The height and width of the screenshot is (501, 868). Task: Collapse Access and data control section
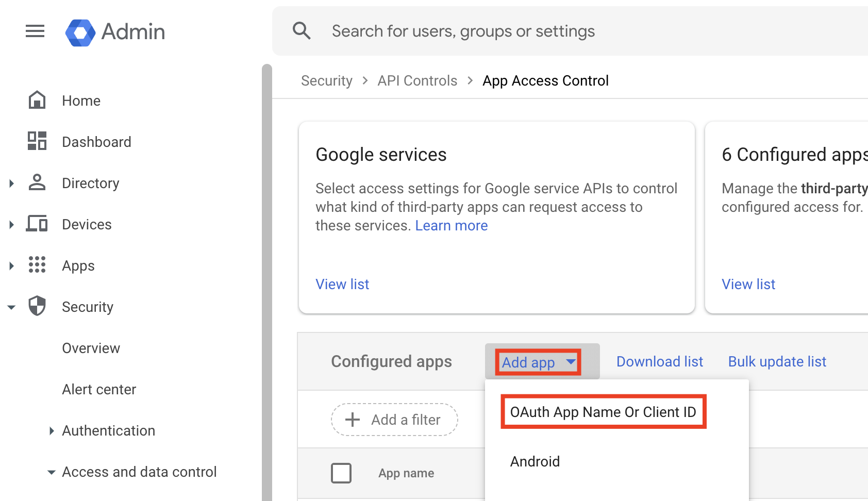point(52,472)
